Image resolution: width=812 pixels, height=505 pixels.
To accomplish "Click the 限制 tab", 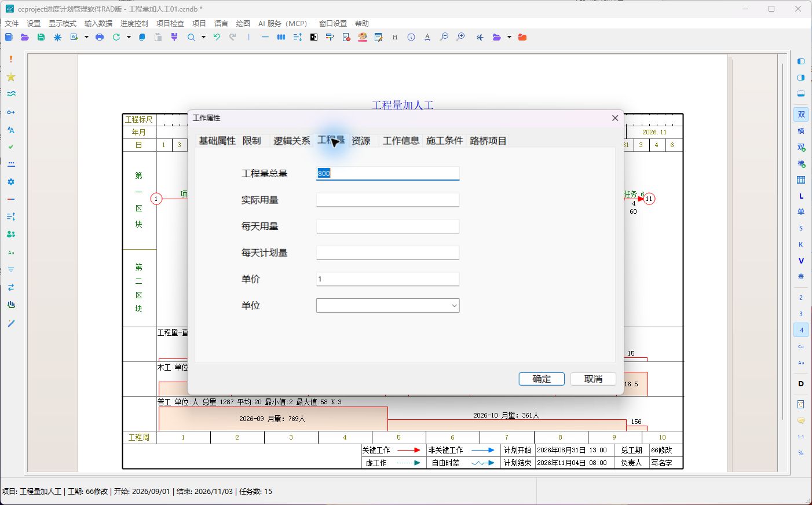I will click(252, 141).
